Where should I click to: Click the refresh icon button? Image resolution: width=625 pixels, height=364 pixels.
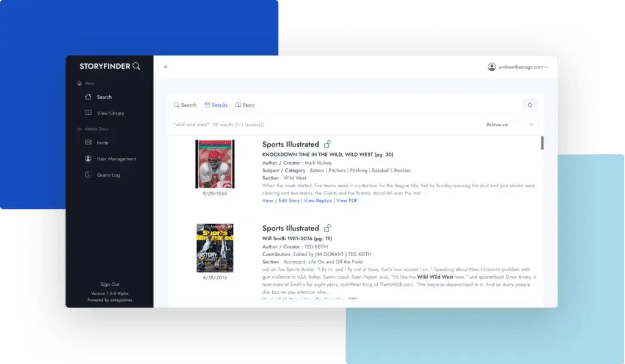click(x=530, y=105)
